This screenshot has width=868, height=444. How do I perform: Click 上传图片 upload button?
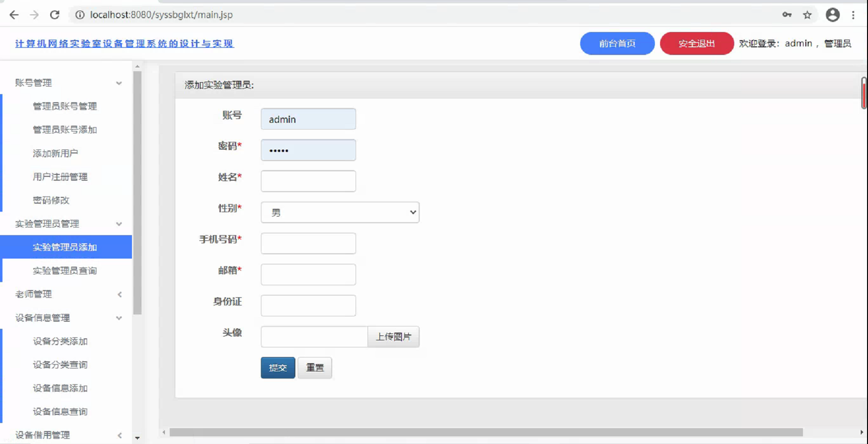click(x=393, y=336)
